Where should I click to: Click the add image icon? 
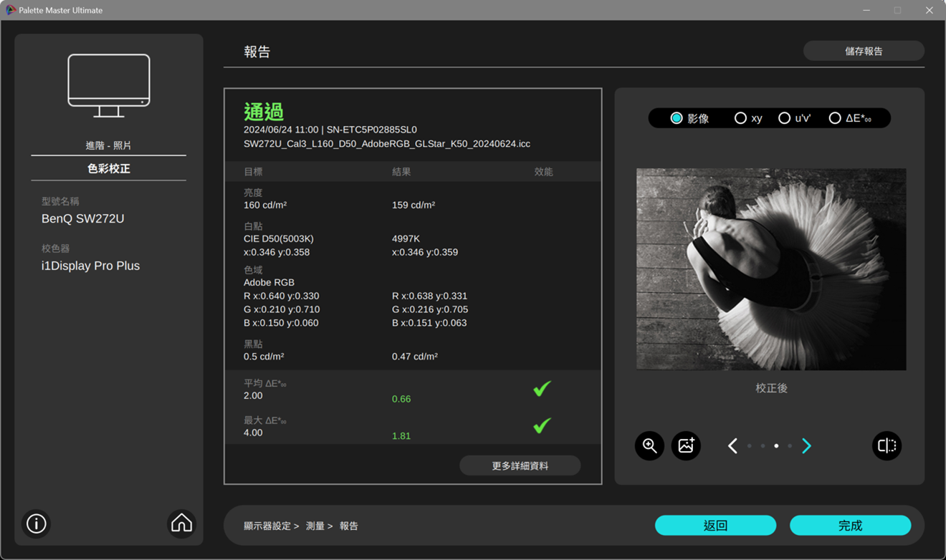686,445
